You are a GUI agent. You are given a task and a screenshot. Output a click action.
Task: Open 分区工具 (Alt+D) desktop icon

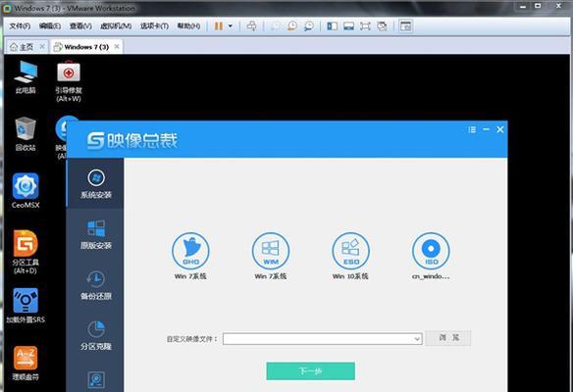point(26,252)
